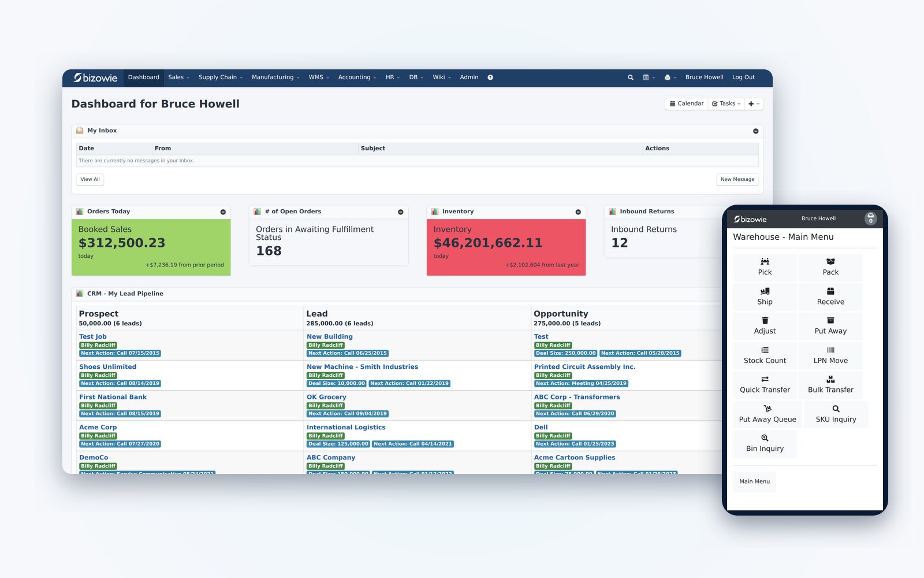Open the Tasks dropdown
This screenshot has width=924, height=578.
(x=726, y=104)
